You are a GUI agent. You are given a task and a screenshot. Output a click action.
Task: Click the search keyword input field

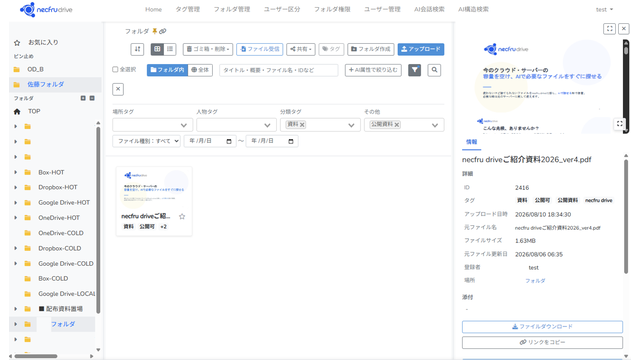coord(279,70)
